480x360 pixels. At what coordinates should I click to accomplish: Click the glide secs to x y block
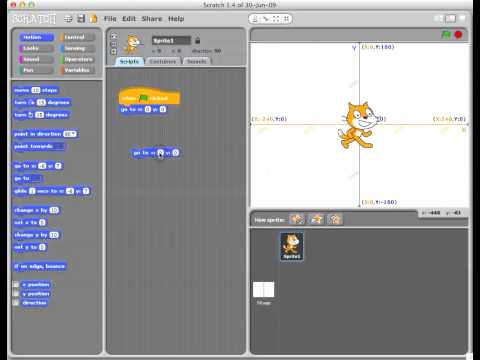[52, 191]
